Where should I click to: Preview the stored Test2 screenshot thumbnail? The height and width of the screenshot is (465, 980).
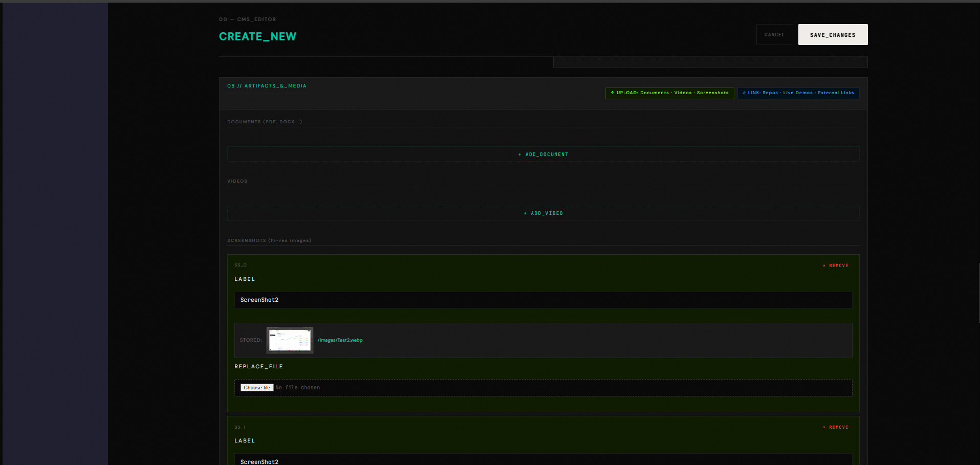[290, 340]
